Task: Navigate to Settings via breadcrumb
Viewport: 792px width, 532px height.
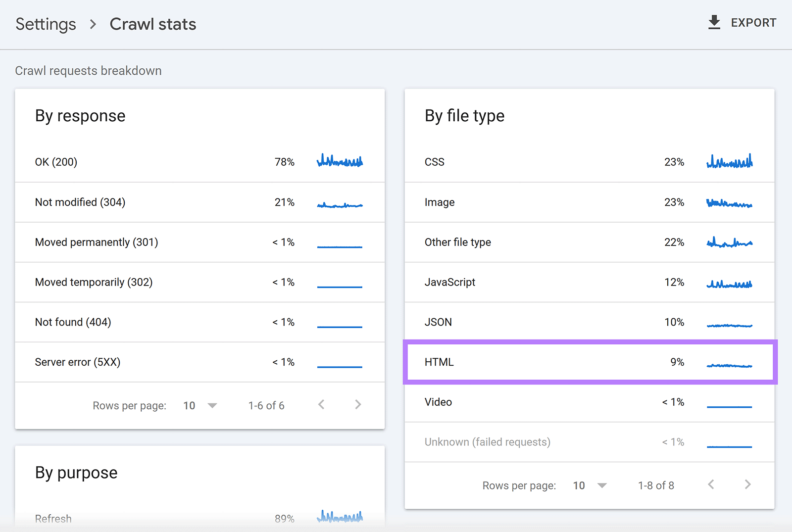Action: coord(46,23)
